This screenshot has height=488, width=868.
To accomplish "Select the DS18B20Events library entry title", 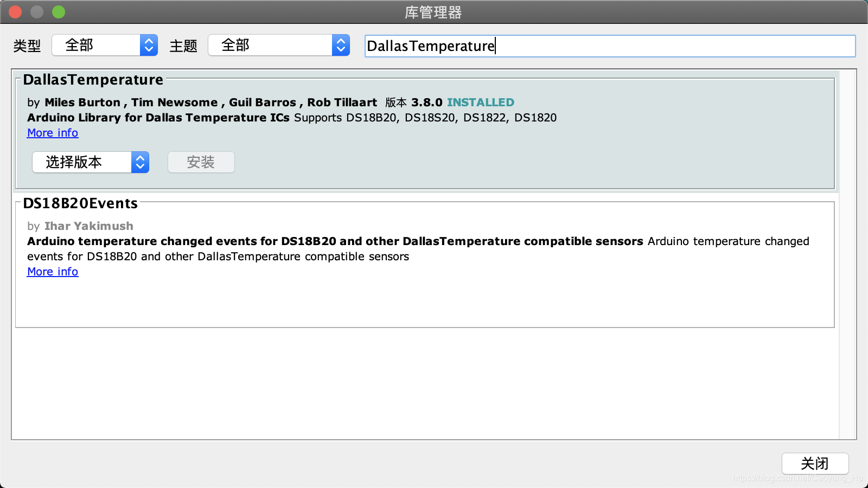I will point(80,203).
